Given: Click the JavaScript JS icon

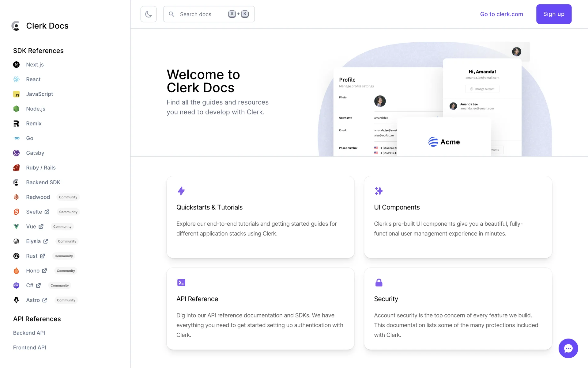Looking at the screenshot, I should [16, 94].
